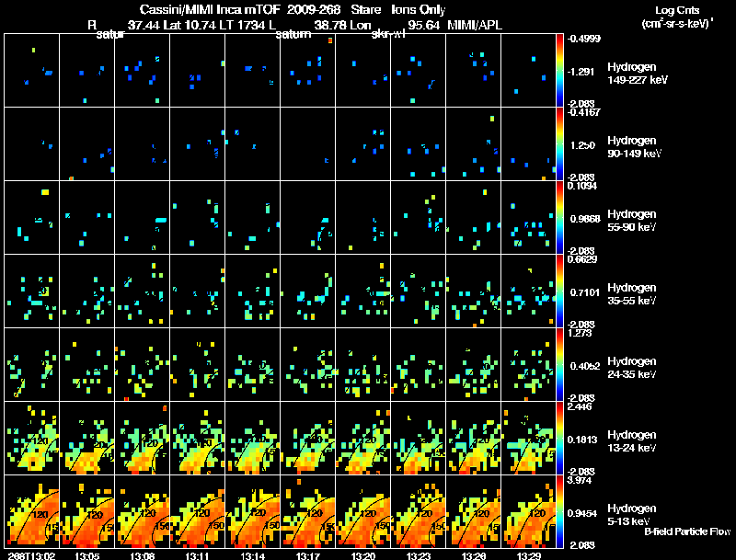The height and width of the screenshot is (560, 736).
Task: Click the 'Log Cnts' colorbar heading
Action: click(x=677, y=10)
